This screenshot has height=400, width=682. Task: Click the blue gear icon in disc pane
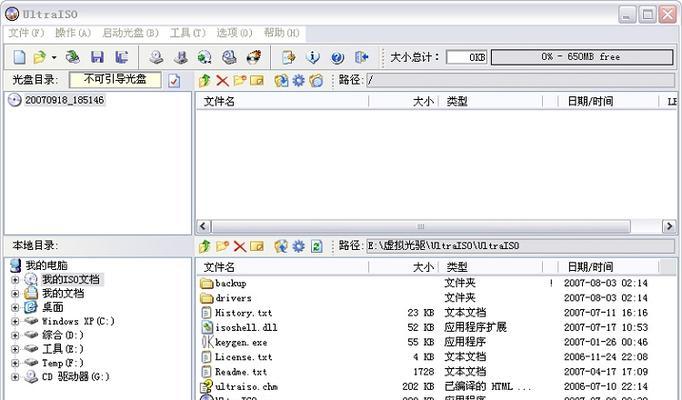pyautogui.click(x=298, y=80)
